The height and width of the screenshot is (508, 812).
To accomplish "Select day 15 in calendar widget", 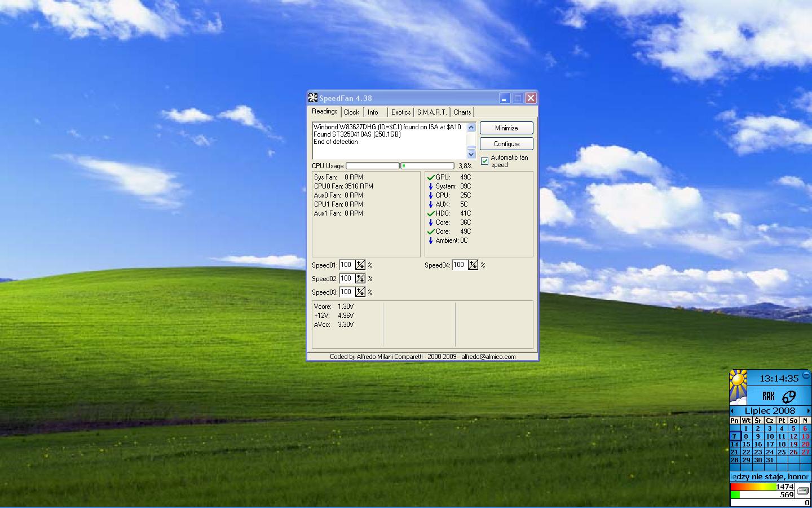I will tap(746, 444).
